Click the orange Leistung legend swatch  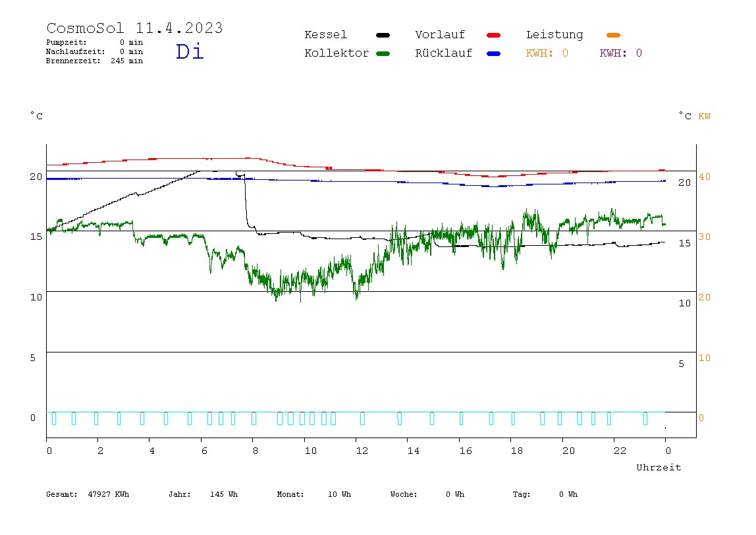tap(613, 35)
